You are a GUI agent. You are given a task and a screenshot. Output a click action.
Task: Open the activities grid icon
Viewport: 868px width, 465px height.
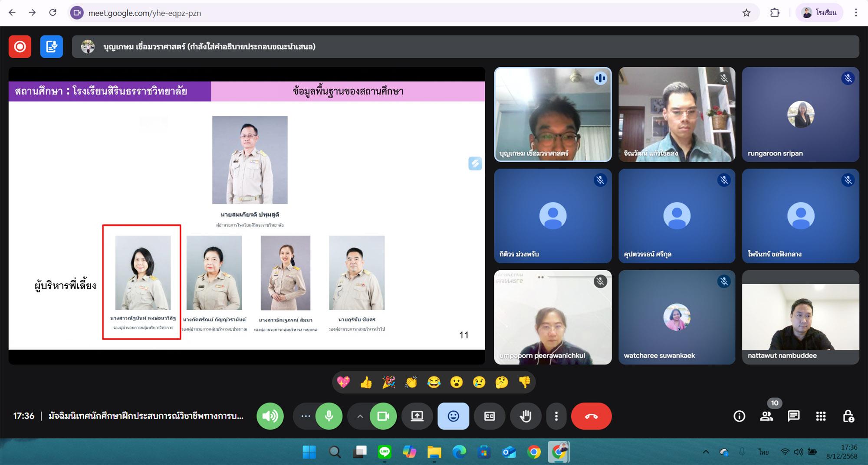pyautogui.click(x=821, y=416)
